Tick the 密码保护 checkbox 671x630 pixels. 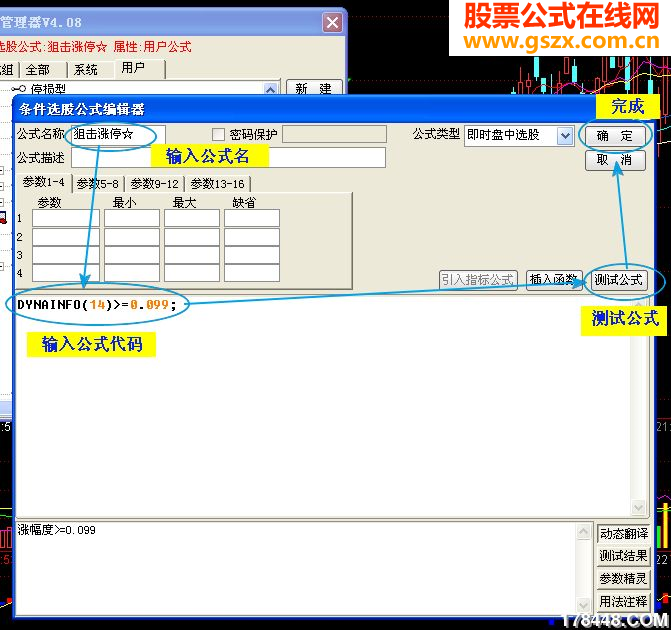coord(218,134)
